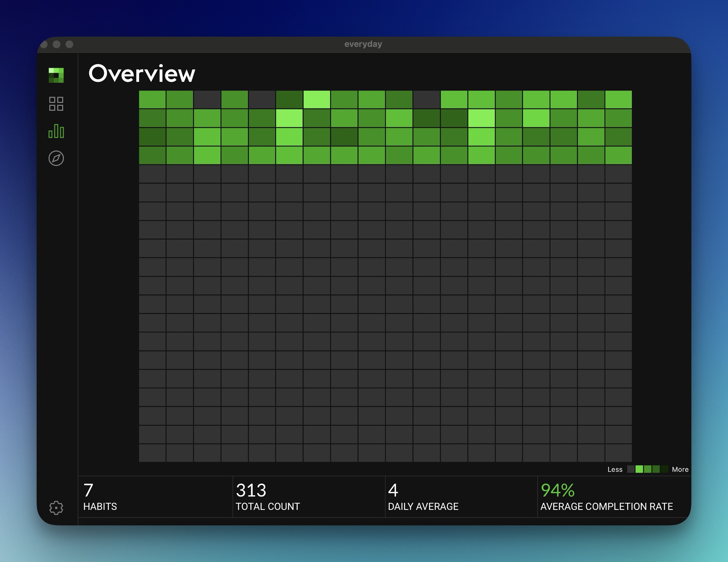Image resolution: width=728 pixels, height=562 pixels.
Task: Select the bar chart statistics icon
Action: click(56, 131)
